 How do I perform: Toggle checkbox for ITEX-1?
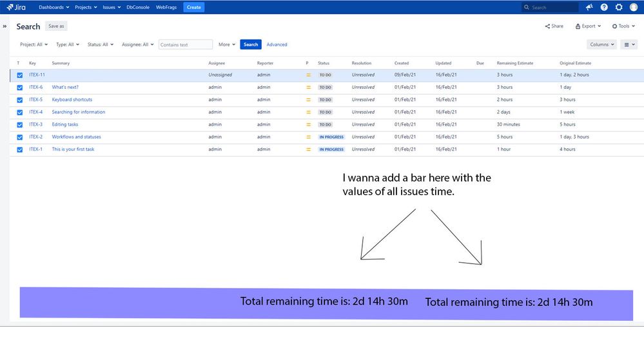point(20,149)
